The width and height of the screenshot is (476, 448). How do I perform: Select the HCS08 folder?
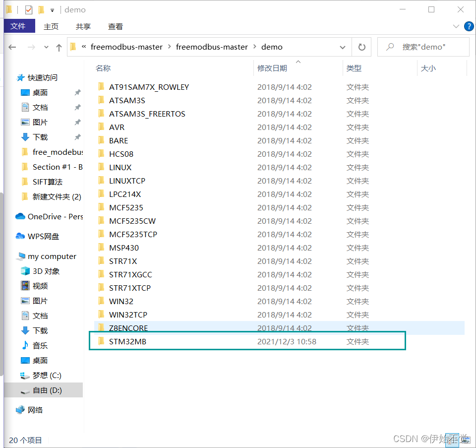click(x=121, y=154)
